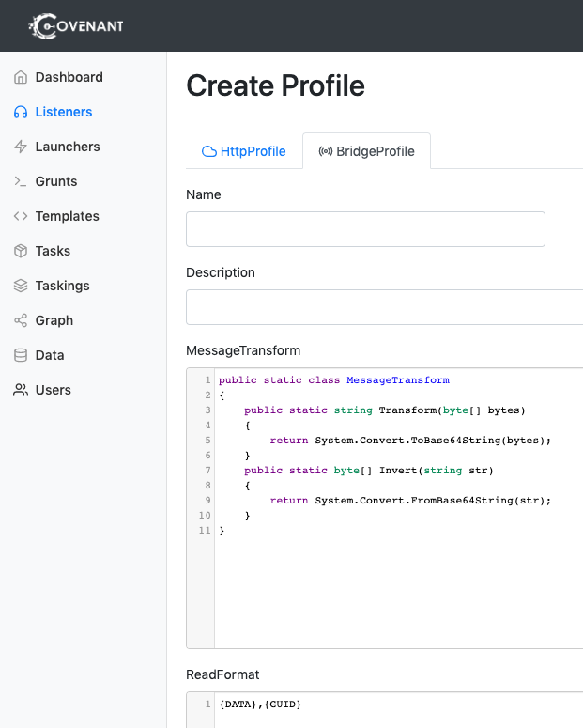Click the 'Invert(string str)' method line
This screenshot has height=728, width=583.
369,471
